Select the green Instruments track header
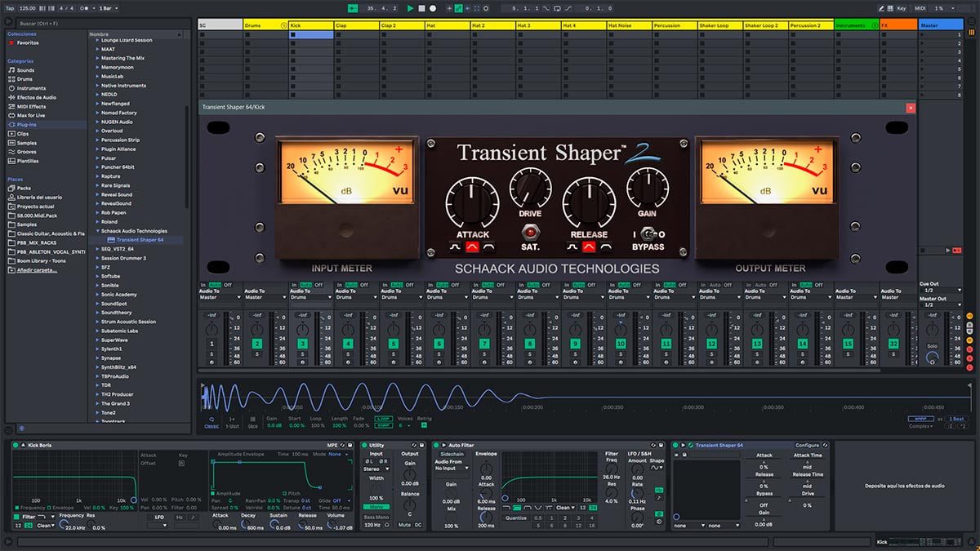This screenshot has width=980, height=551. [x=856, y=25]
